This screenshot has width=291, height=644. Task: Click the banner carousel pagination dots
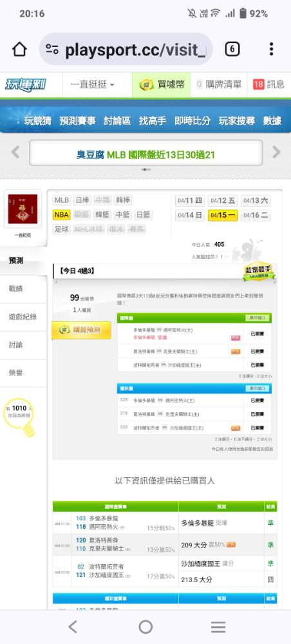[x=145, y=169]
